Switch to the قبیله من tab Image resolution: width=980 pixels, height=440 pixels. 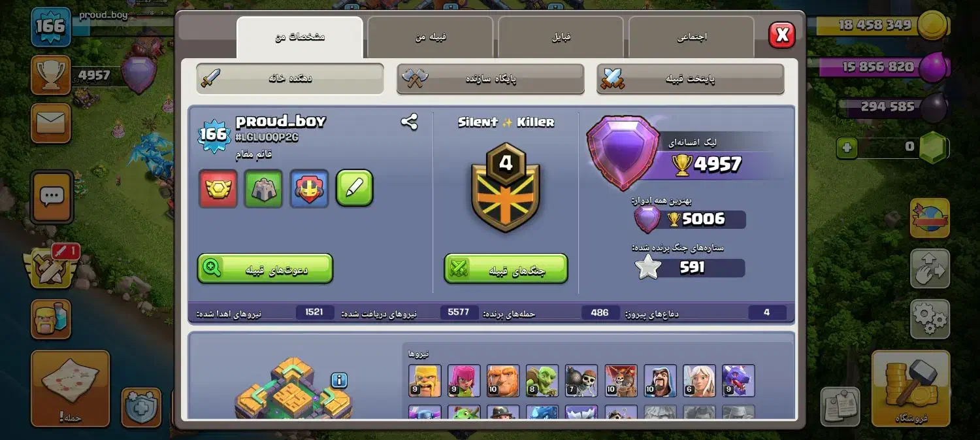430,37
